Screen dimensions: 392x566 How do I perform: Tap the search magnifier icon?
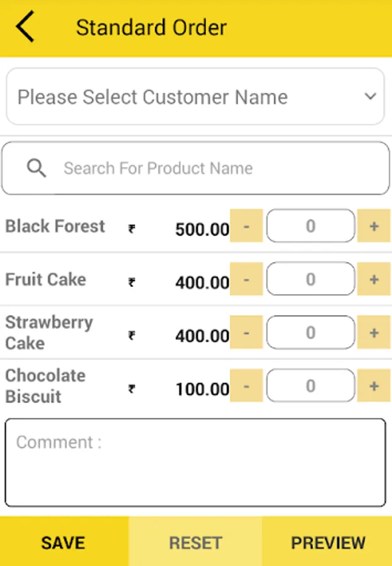36,168
